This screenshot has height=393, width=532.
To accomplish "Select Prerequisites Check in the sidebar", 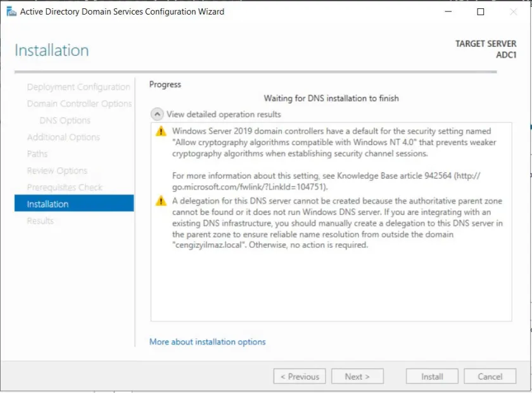I will (65, 187).
